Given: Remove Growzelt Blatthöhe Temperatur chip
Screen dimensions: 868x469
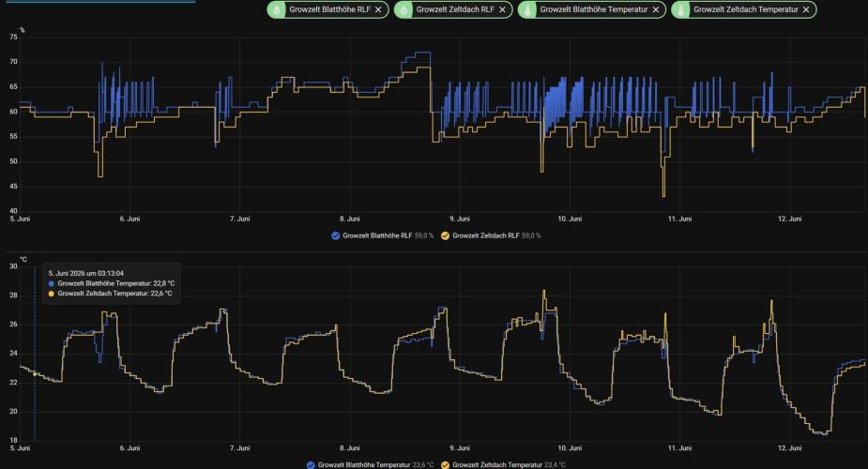Looking at the screenshot, I should tap(655, 9).
